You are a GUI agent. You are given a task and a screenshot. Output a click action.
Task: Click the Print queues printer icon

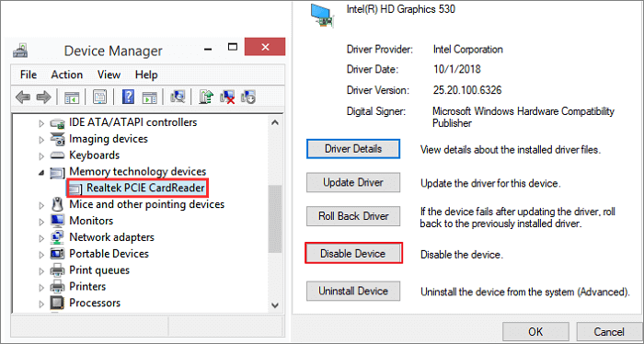pos(57,270)
